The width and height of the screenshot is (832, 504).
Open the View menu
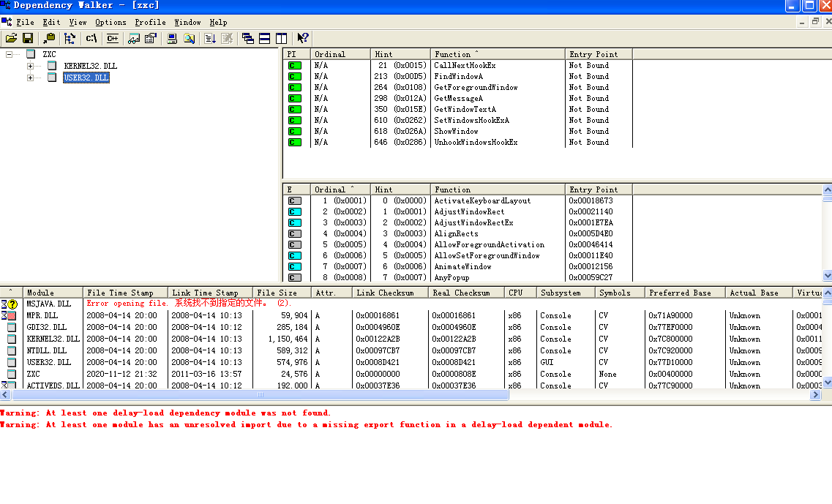pyautogui.click(x=78, y=22)
